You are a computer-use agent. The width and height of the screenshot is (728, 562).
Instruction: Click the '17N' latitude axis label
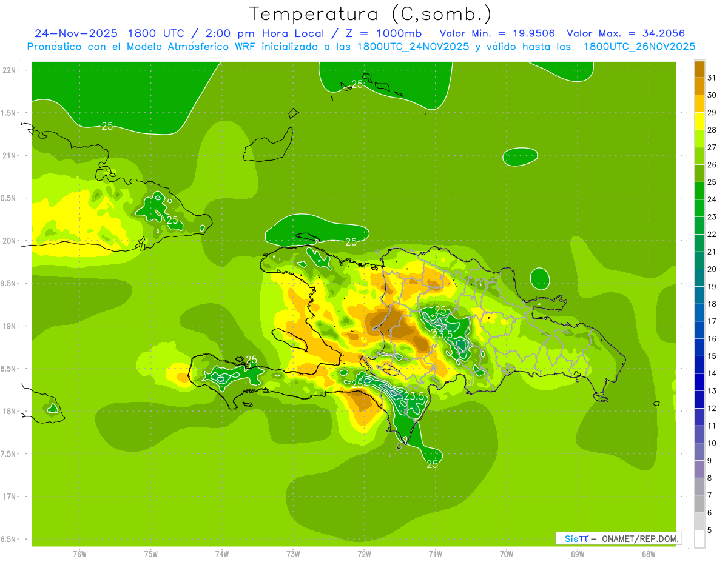(10, 497)
